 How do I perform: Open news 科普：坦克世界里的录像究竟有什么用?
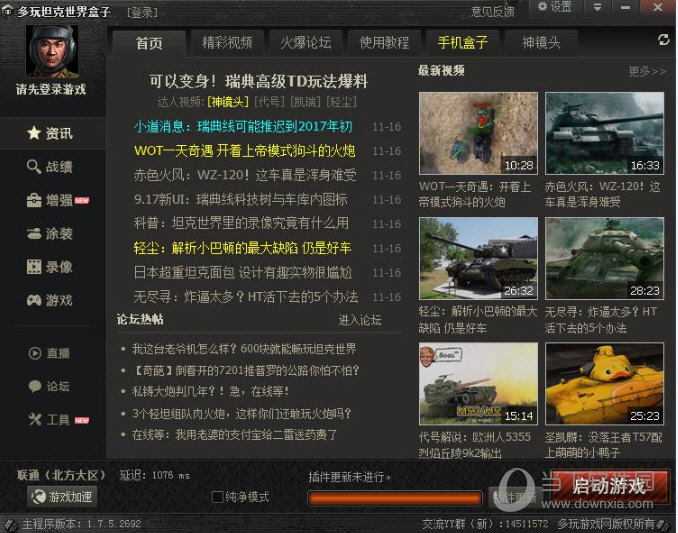[x=241, y=223]
